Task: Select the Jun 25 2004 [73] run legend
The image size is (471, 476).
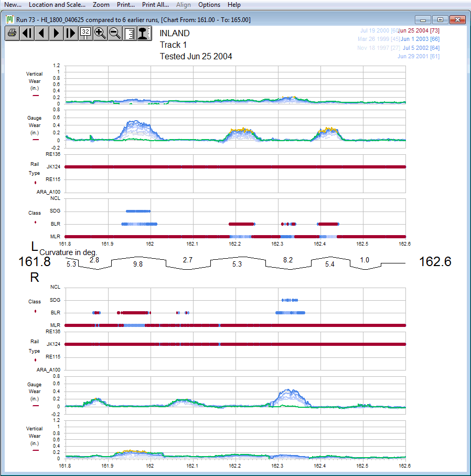Action: click(419, 30)
